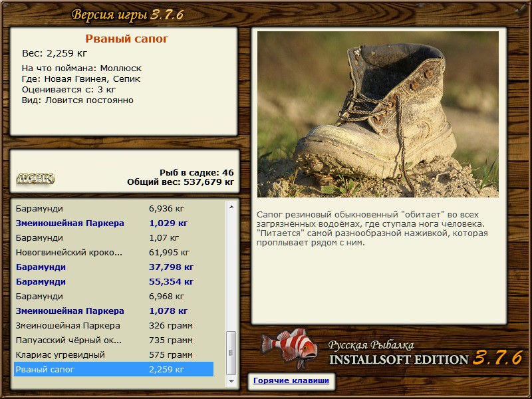Click the highlighted Рваный сапог list row
Viewport: 532px width, 399px height.
114,369
